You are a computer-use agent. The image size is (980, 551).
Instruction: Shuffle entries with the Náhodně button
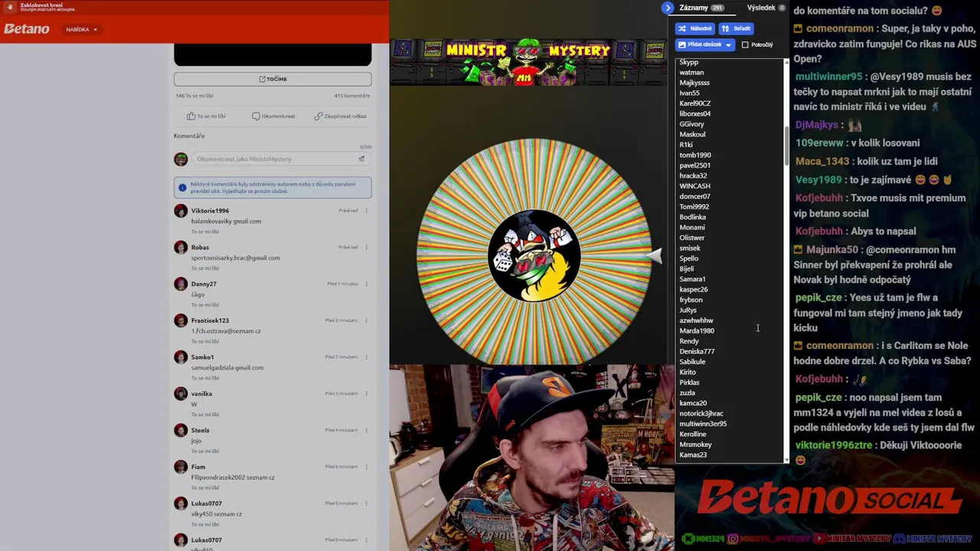point(695,28)
